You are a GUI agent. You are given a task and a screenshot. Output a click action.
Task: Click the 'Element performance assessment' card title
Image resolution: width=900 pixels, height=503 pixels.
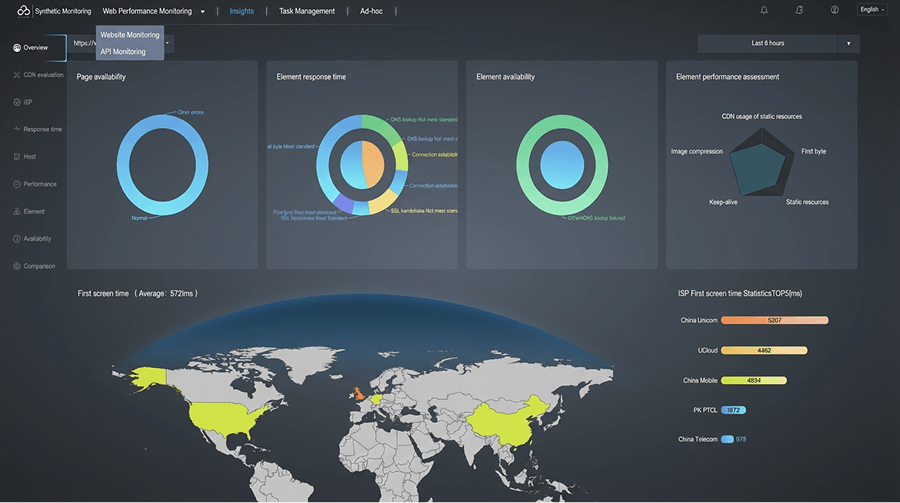727,77
